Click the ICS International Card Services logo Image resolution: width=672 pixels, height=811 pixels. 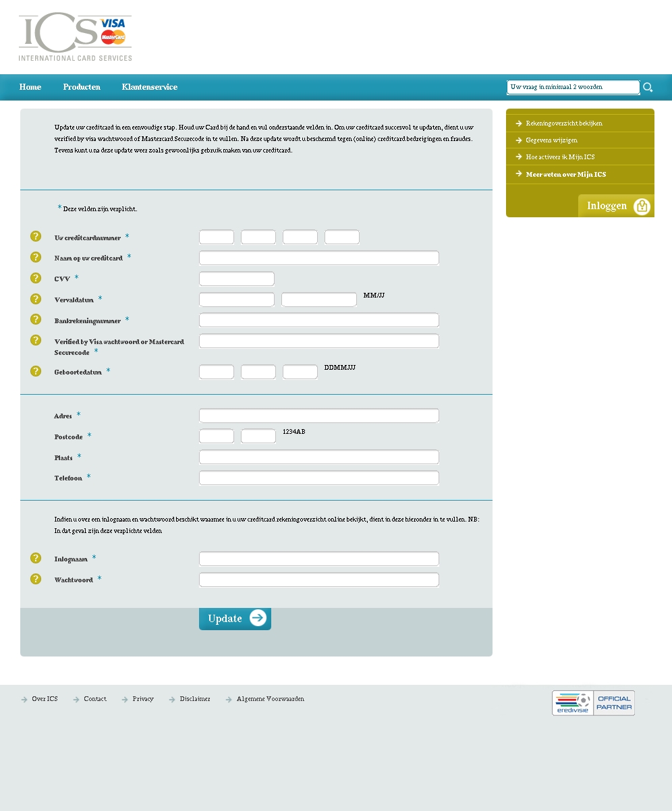point(76,37)
